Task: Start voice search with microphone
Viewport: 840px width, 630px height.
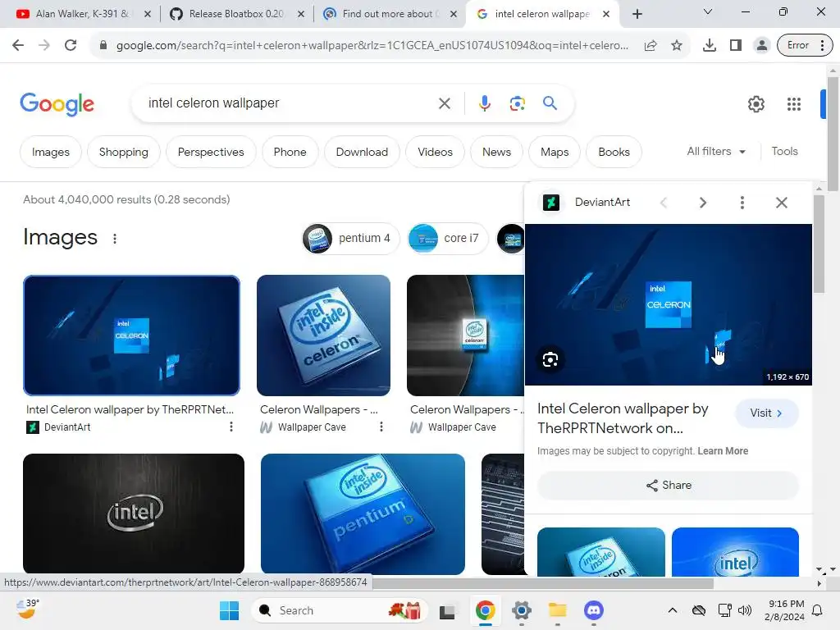Action: pos(484,103)
